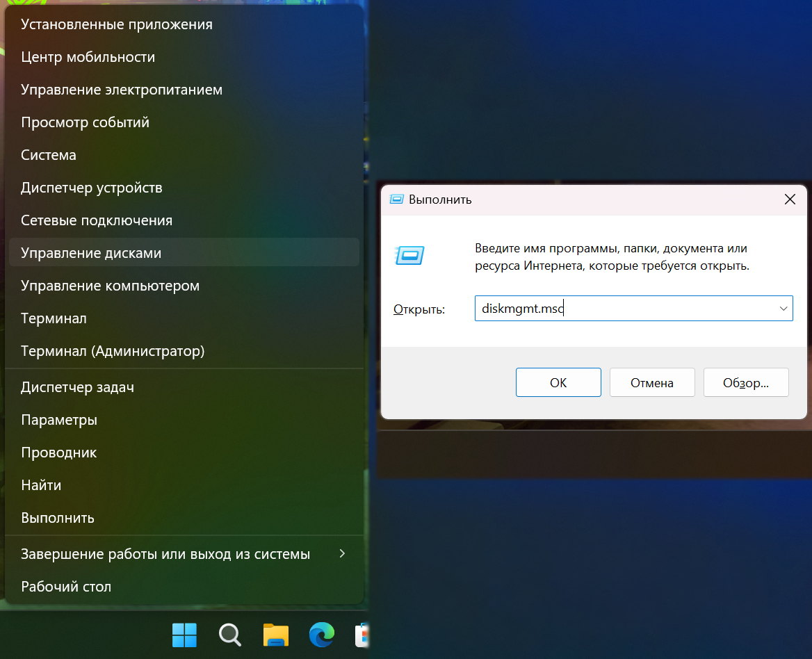Open the Windows Start button
This screenshot has height=659, width=812.
click(x=184, y=635)
